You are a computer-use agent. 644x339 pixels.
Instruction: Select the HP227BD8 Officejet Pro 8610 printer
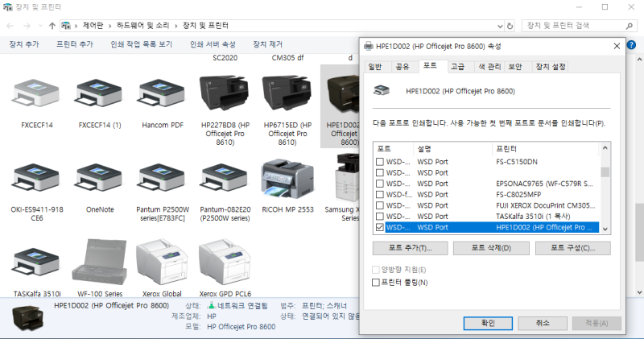(225, 93)
